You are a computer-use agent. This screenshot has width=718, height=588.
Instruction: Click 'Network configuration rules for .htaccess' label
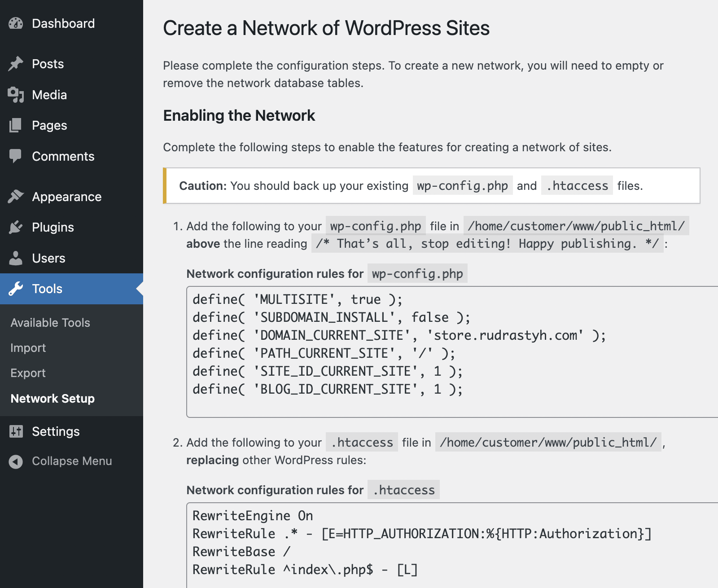point(313,490)
